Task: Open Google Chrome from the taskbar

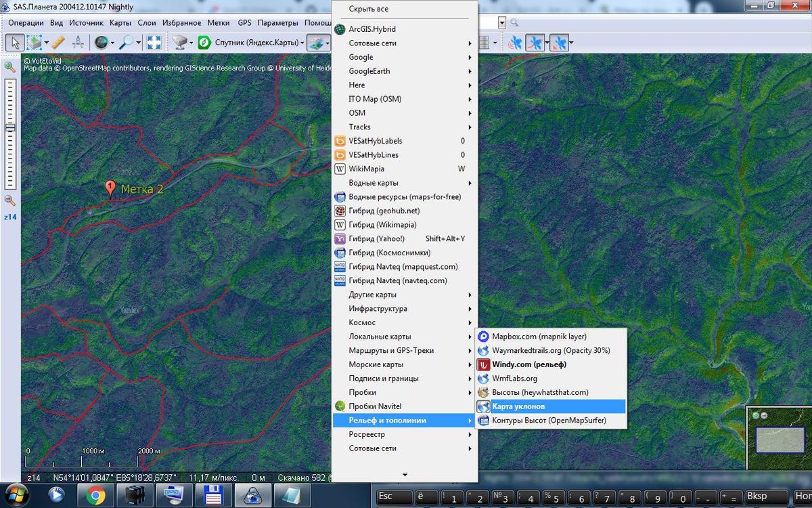Action: coord(95,496)
